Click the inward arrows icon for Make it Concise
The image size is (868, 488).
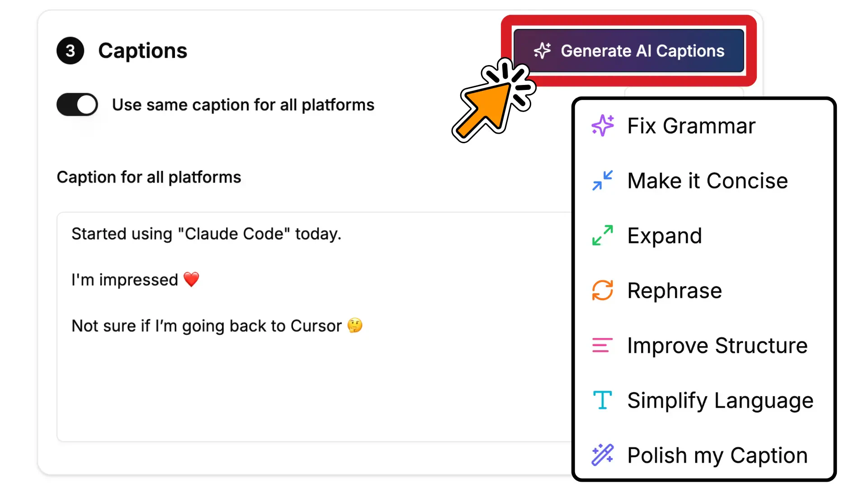pos(603,181)
